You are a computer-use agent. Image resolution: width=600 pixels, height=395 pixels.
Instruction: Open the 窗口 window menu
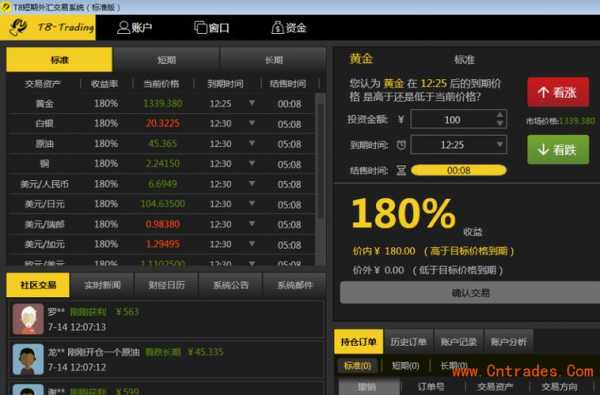[x=212, y=28]
